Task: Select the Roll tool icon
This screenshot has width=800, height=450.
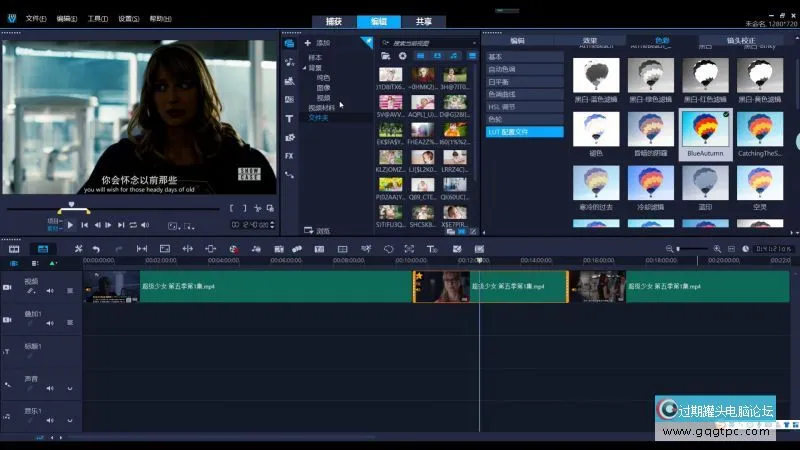Action: pyautogui.click(x=188, y=249)
